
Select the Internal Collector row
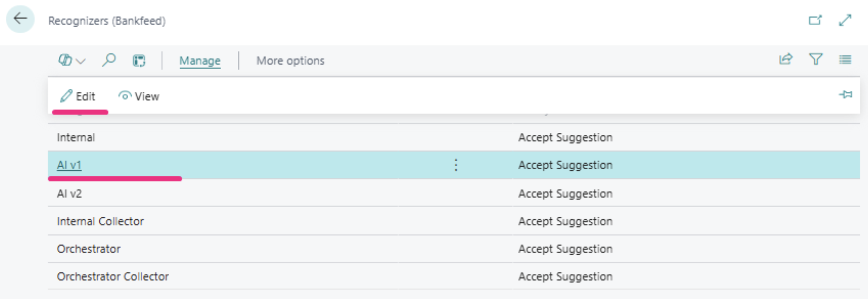pyautogui.click(x=454, y=221)
